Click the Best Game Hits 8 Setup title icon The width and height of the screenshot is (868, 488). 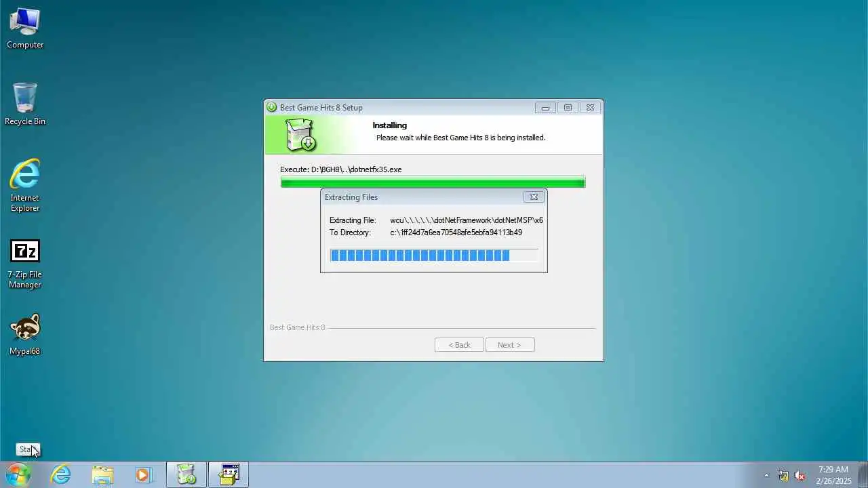coord(272,107)
